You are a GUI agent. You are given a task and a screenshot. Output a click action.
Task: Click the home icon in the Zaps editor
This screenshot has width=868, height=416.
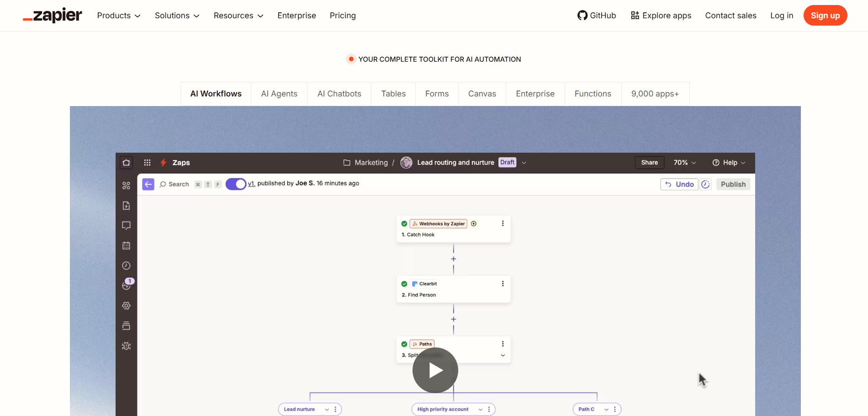pyautogui.click(x=127, y=163)
